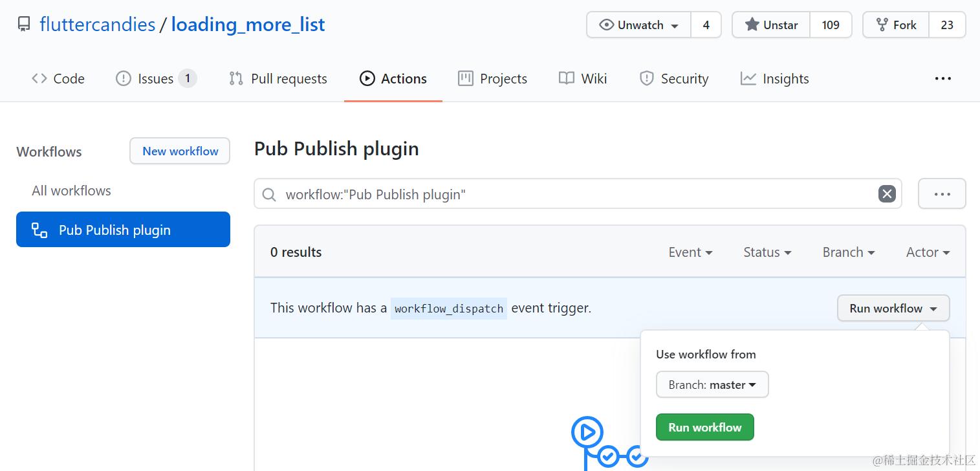This screenshot has width=980, height=471.
Task: Expand the Actor filter dropdown
Action: point(928,252)
